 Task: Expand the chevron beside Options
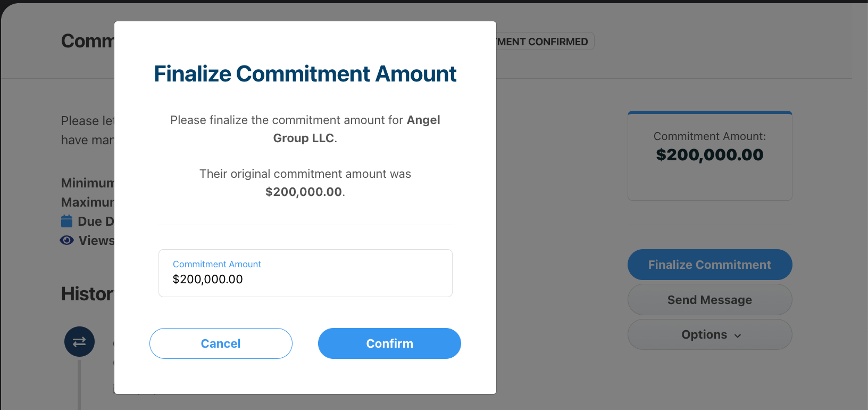(x=738, y=335)
